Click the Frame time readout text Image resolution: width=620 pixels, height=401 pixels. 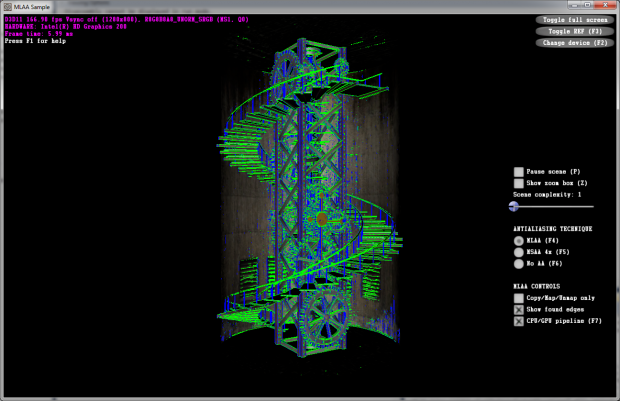[x=41, y=33]
